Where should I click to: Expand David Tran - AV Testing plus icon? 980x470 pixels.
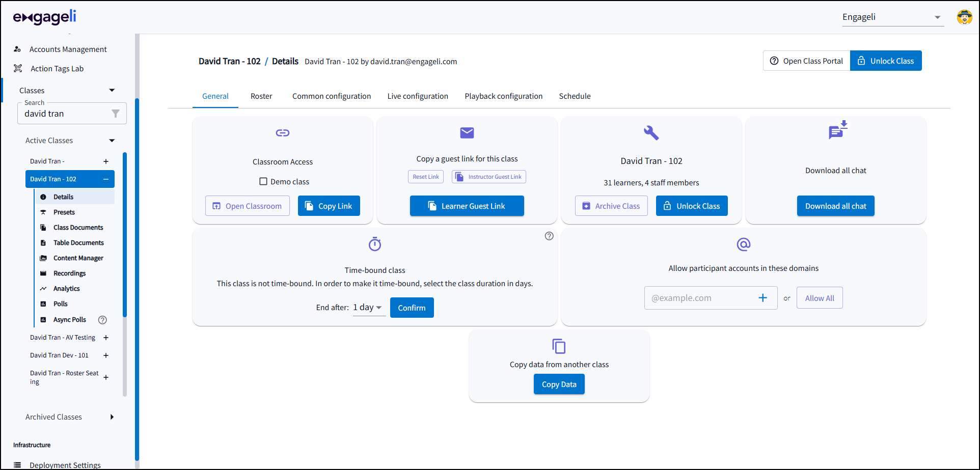coord(106,338)
